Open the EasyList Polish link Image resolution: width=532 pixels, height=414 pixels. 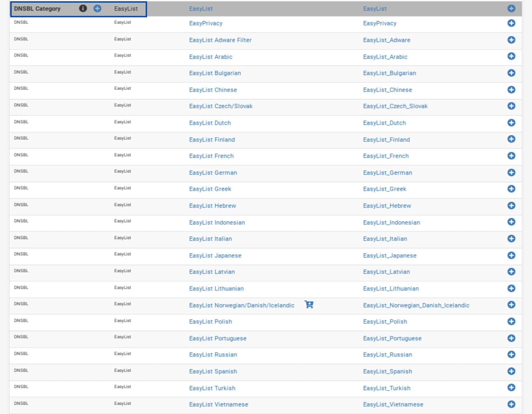(211, 321)
